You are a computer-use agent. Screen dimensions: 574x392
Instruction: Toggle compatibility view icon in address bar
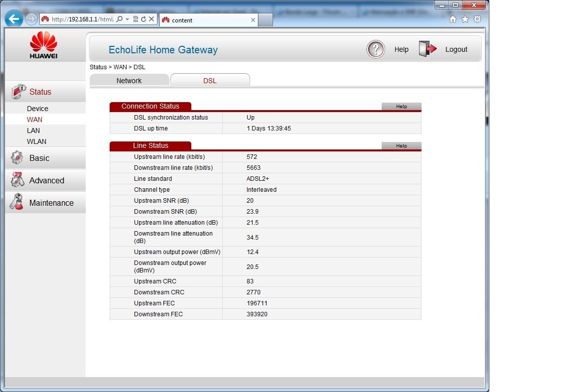coord(136,19)
